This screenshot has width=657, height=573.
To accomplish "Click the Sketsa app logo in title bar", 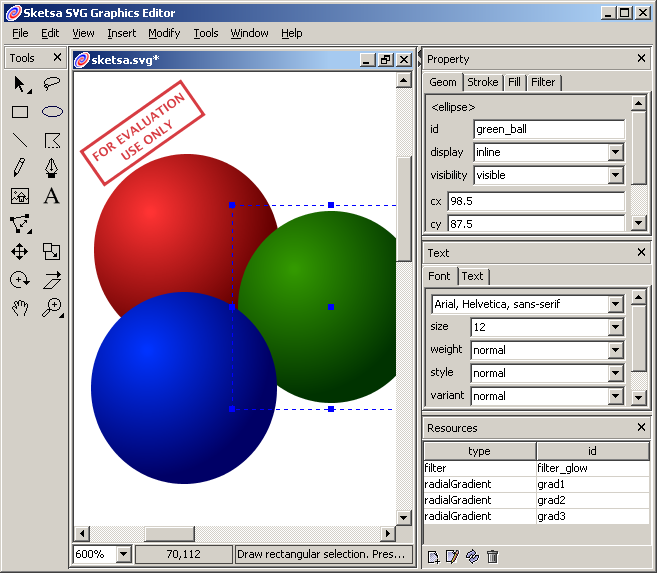I will [13, 13].
